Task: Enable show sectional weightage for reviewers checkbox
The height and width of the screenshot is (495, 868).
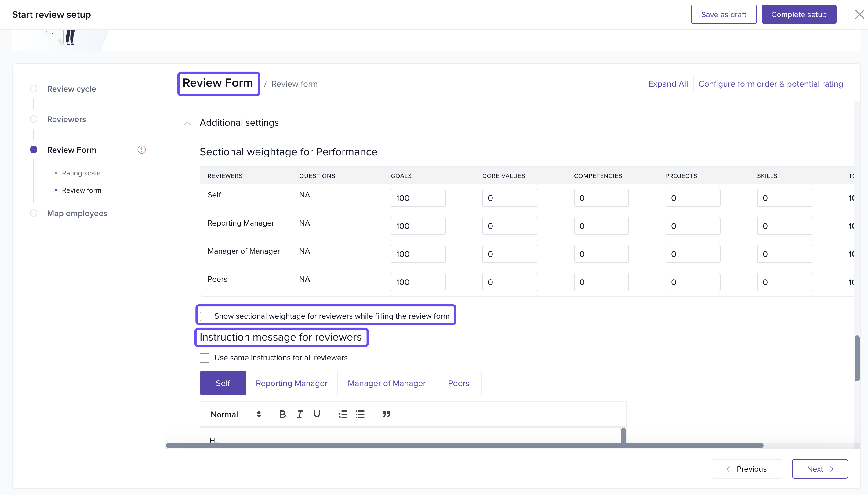Action: (x=205, y=316)
